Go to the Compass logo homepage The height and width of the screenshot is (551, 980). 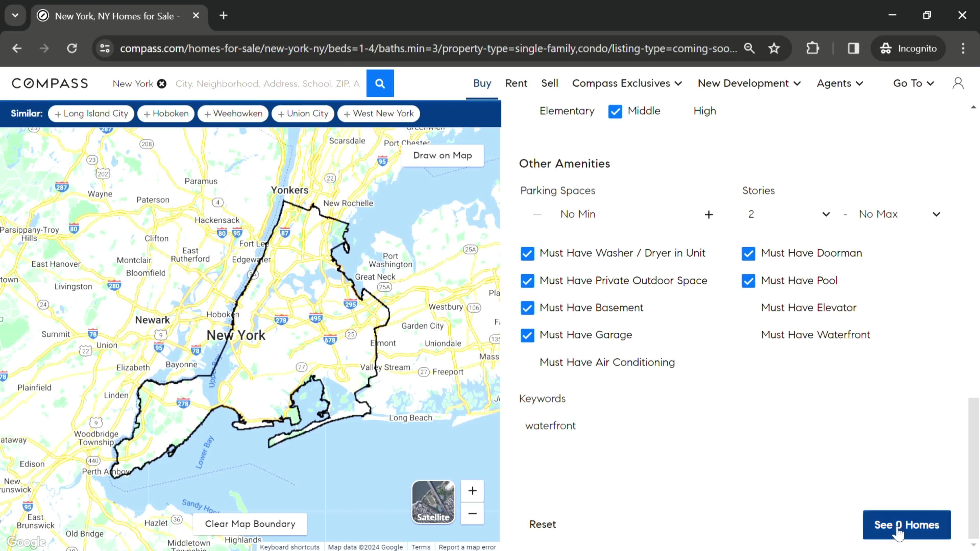click(50, 83)
